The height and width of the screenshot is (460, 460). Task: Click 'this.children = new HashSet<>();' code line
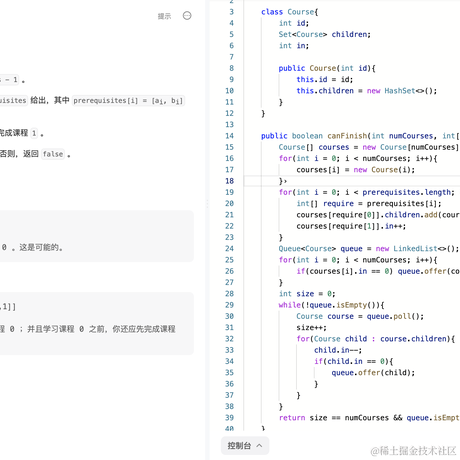[366, 91]
